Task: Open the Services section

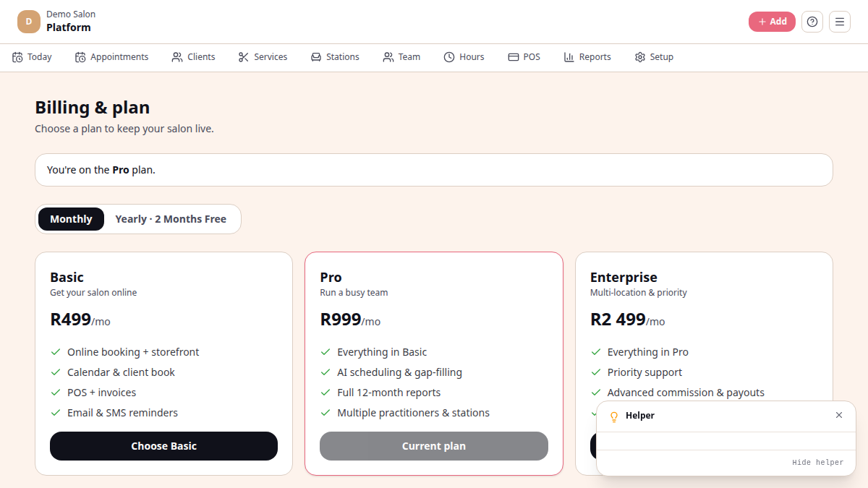Action: 263,57
